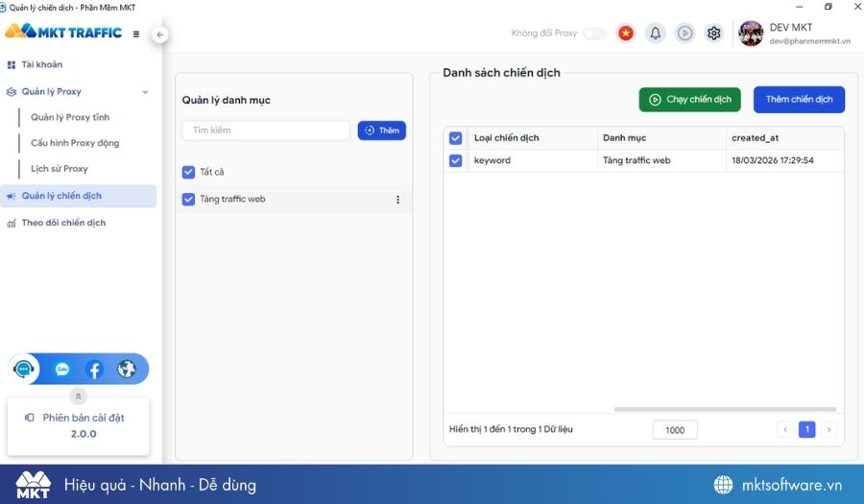864x504 pixels.
Task: Click the 1000 page size field
Action: [675, 430]
